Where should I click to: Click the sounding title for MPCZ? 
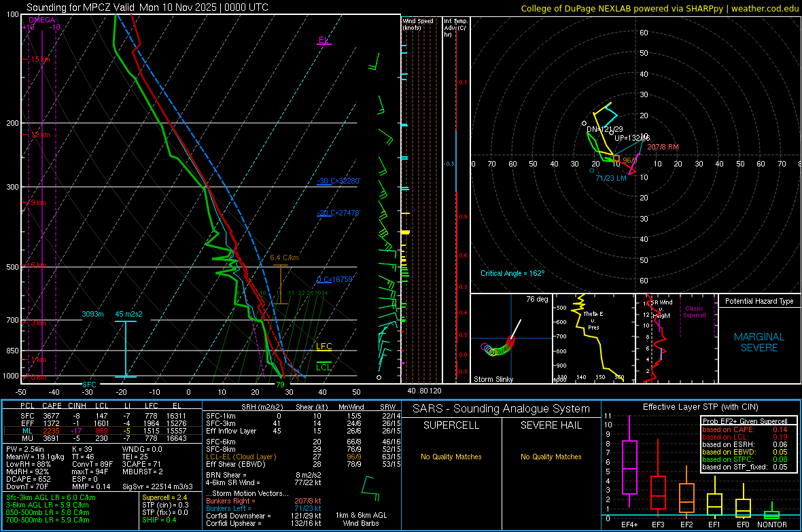[x=147, y=7]
